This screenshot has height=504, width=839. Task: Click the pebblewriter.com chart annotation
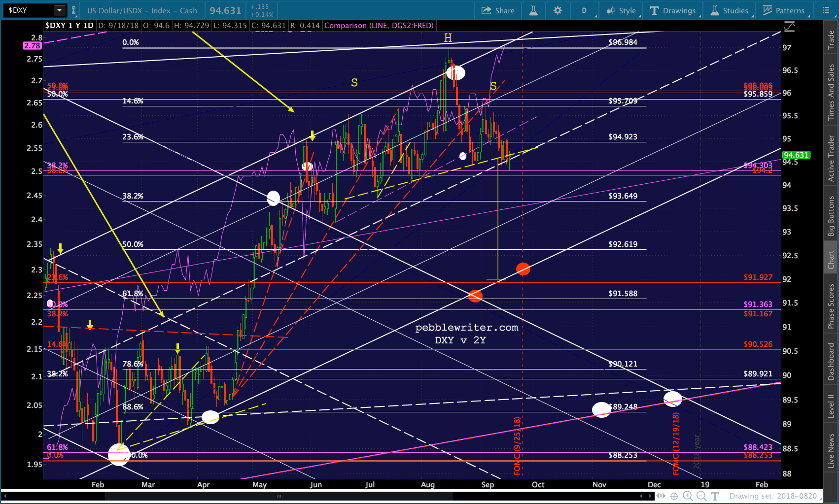pyautogui.click(x=466, y=328)
